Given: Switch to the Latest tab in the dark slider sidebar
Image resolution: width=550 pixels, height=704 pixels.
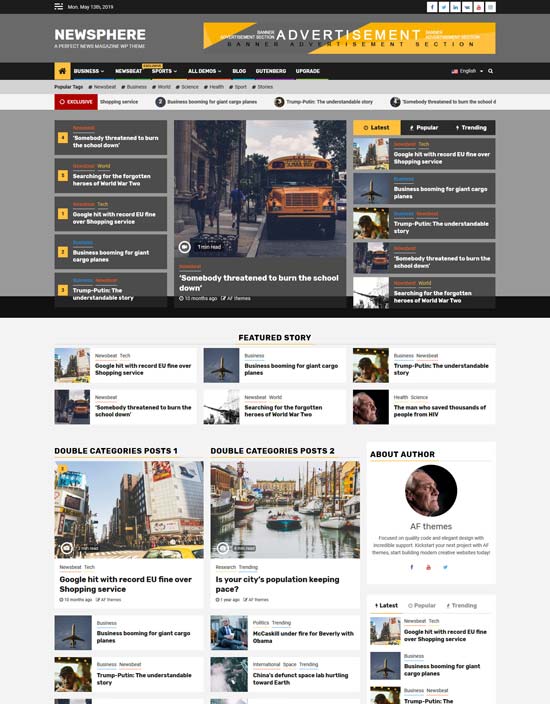Looking at the screenshot, I should (377, 128).
